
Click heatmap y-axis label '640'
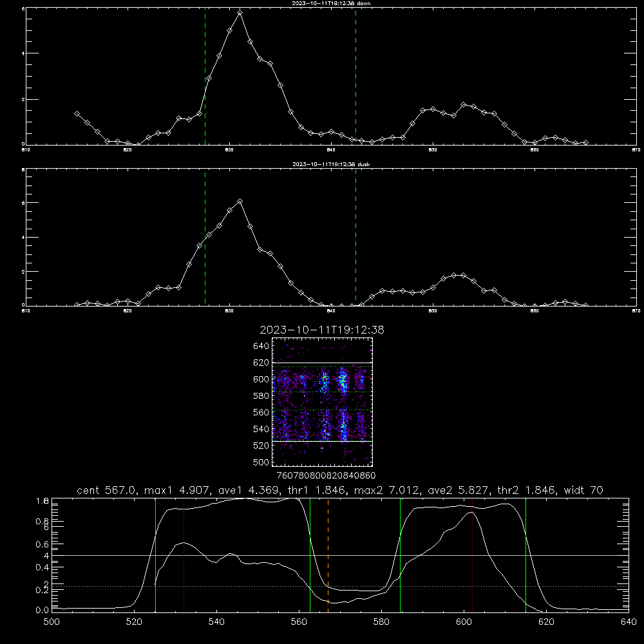pyautogui.click(x=261, y=346)
